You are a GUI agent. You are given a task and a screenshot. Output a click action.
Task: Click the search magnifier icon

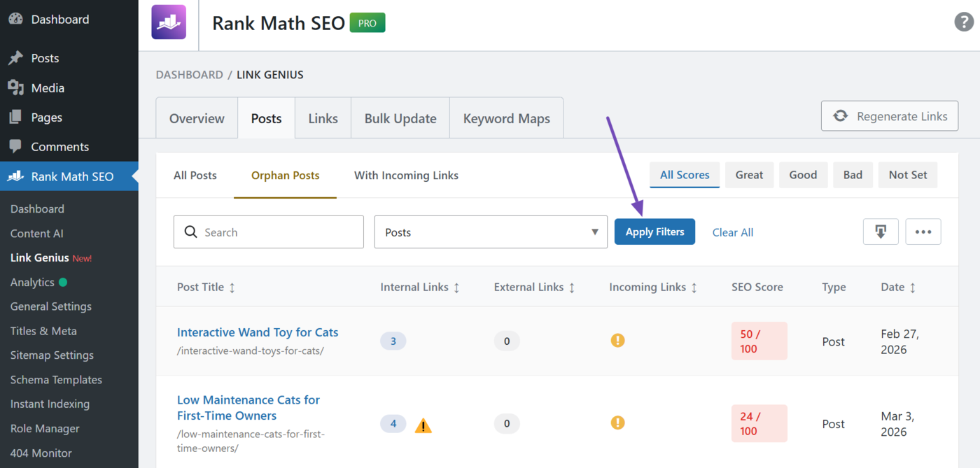190,232
